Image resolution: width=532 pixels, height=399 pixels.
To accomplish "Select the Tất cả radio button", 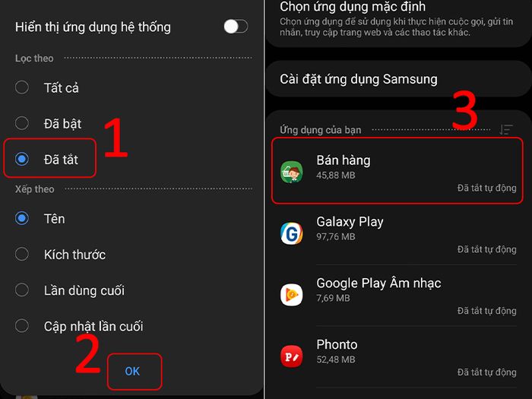I will 22,87.
